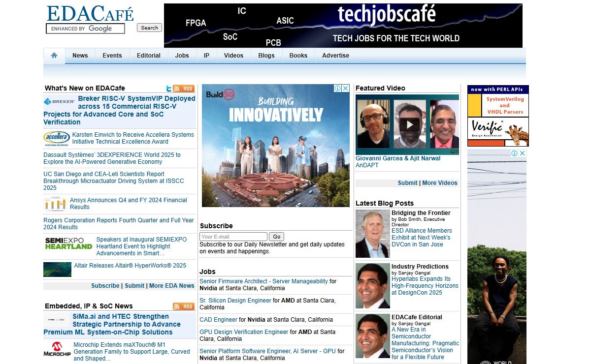Click the Ansys bar chart logo thumbnail

(55, 204)
